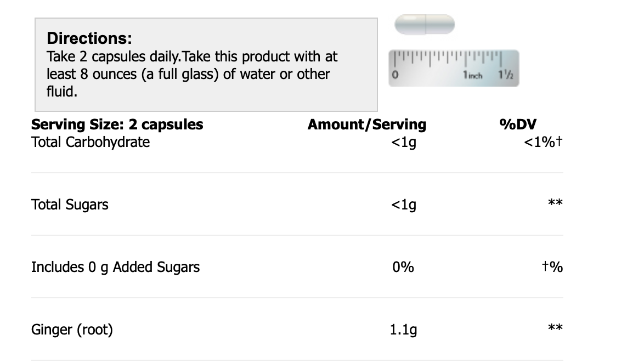The height and width of the screenshot is (363, 644).
Task: Click the %DV column header
Action: tap(517, 124)
